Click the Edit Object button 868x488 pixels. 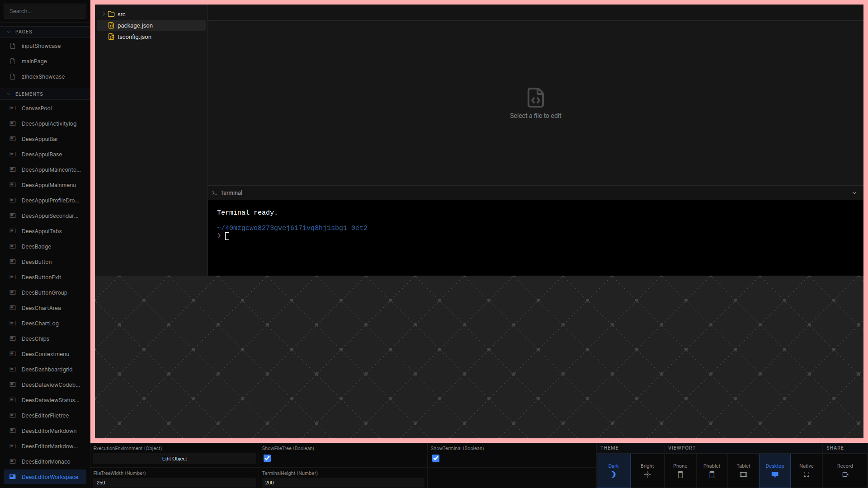tap(175, 459)
